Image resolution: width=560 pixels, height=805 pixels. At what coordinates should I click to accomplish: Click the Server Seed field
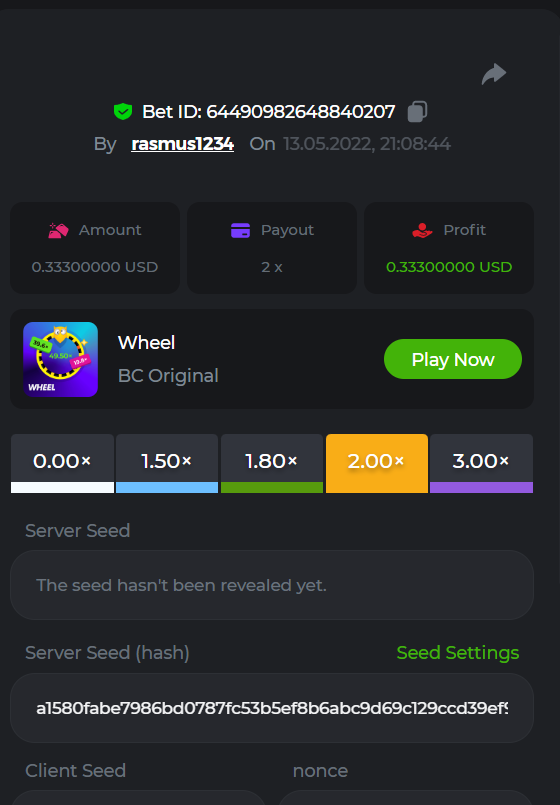tap(272, 585)
